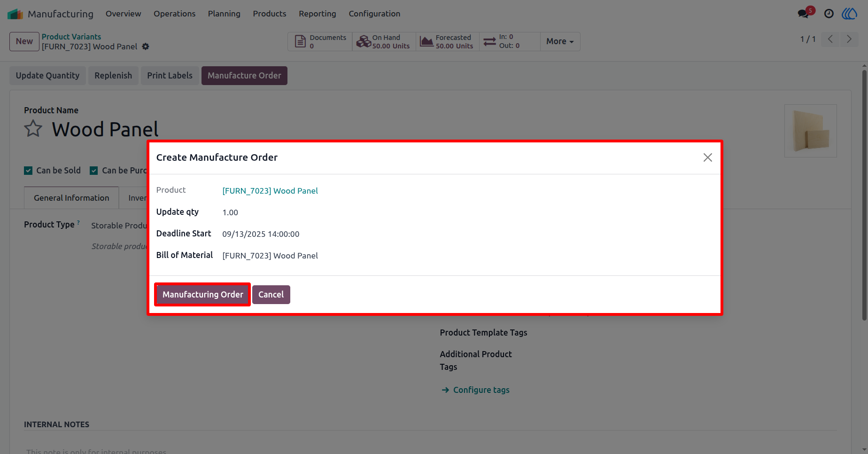Click Cancel in the dialog
868x454 pixels.
[271, 295]
